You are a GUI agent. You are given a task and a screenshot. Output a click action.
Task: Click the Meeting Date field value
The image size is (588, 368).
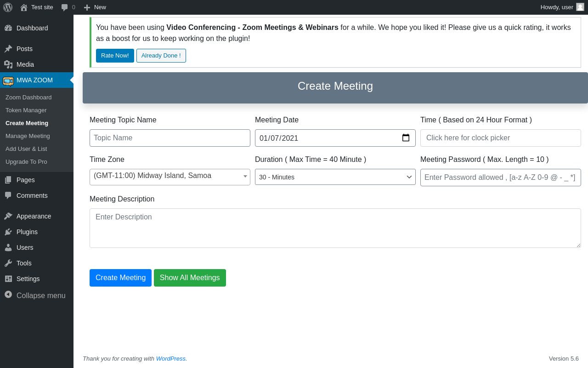pyautogui.click(x=279, y=138)
